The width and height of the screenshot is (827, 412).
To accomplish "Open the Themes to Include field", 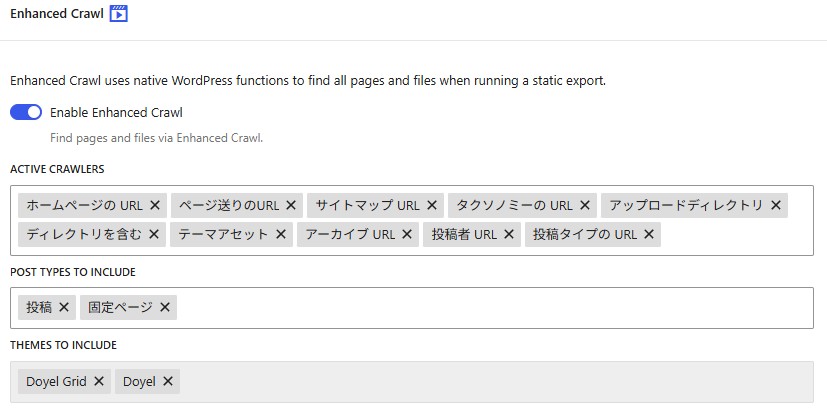I will click(500, 381).
